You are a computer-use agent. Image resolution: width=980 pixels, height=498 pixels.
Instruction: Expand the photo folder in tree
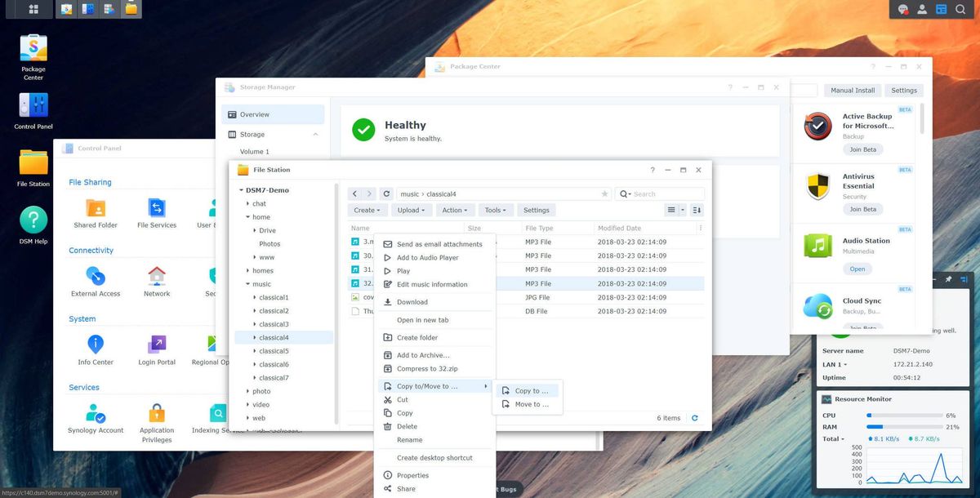(247, 391)
